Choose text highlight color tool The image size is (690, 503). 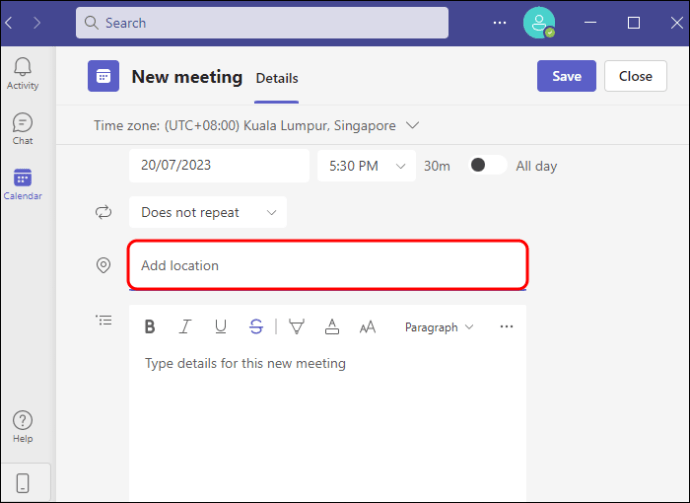click(297, 327)
